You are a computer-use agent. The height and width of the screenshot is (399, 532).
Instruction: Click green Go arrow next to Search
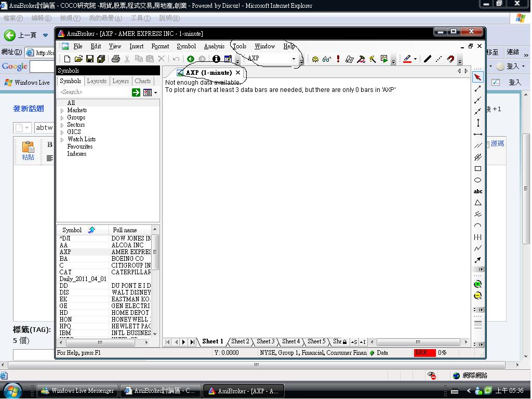coord(136,92)
